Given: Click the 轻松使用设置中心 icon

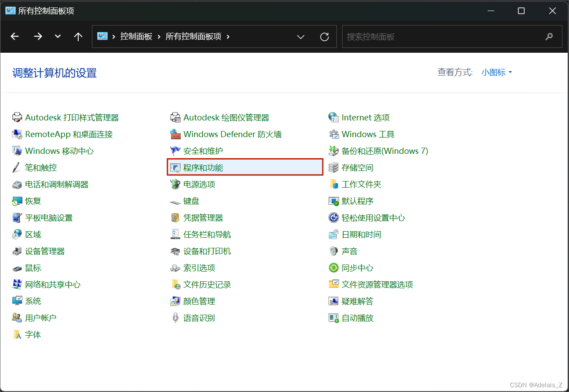Looking at the screenshot, I should tap(334, 218).
